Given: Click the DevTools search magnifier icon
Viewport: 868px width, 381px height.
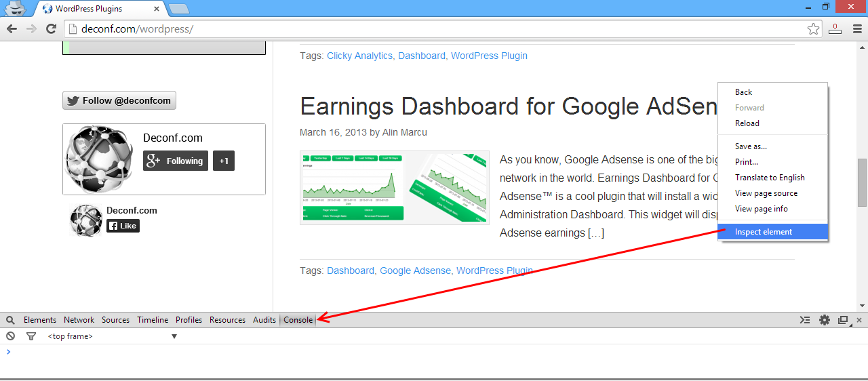Looking at the screenshot, I should (x=10, y=320).
